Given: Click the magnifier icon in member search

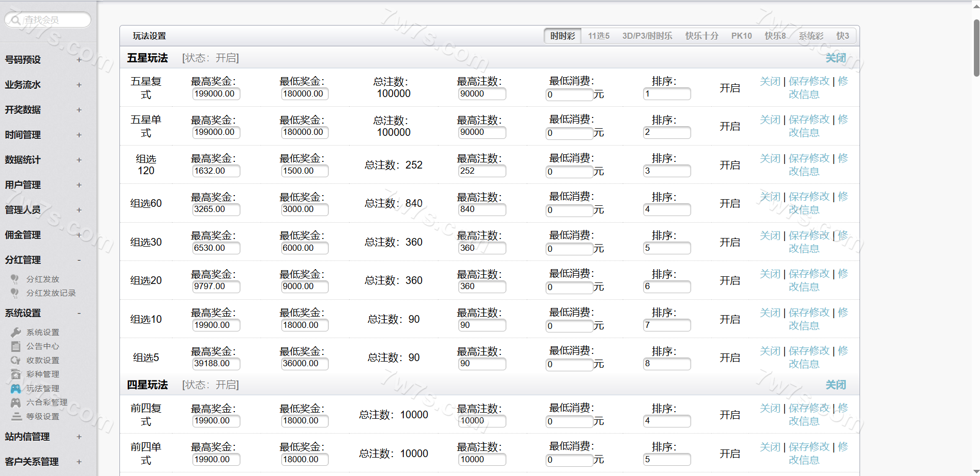Looking at the screenshot, I should (16, 20).
